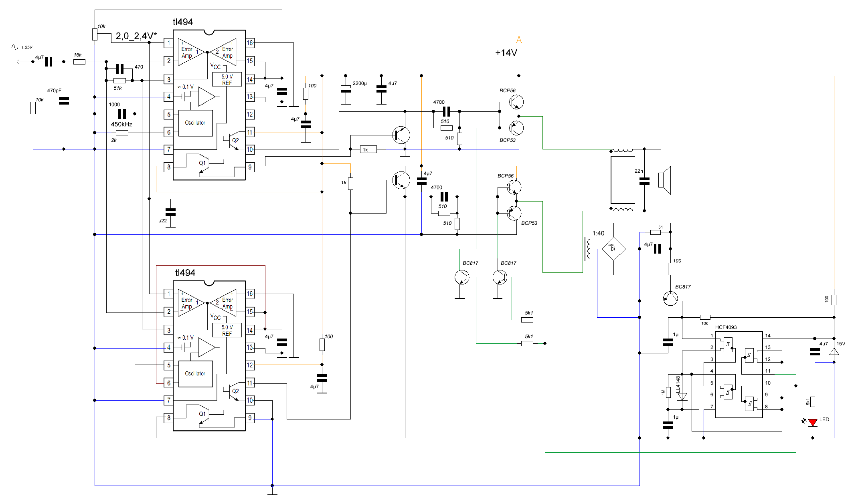
Task: Select the 16k input resistor
Action: coord(79,62)
